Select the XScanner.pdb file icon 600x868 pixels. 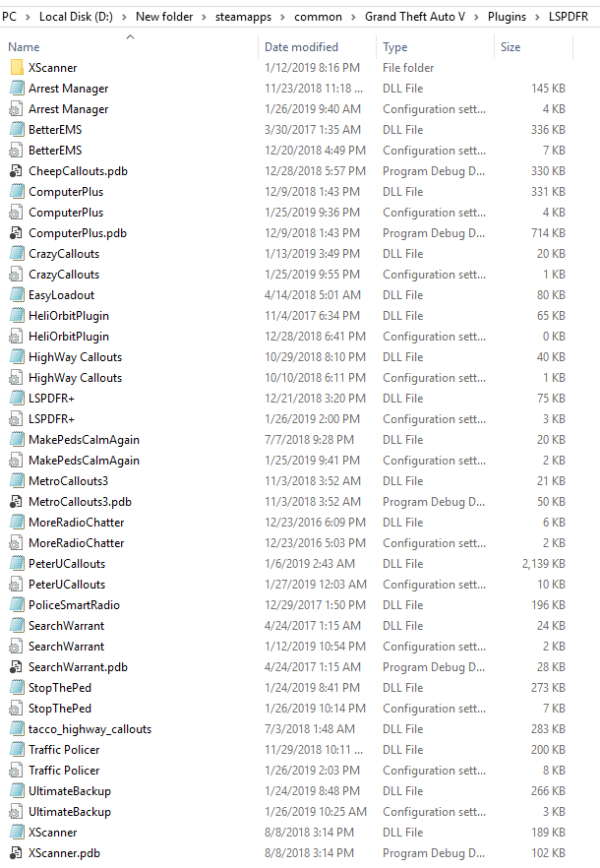(x=17, y=853)
